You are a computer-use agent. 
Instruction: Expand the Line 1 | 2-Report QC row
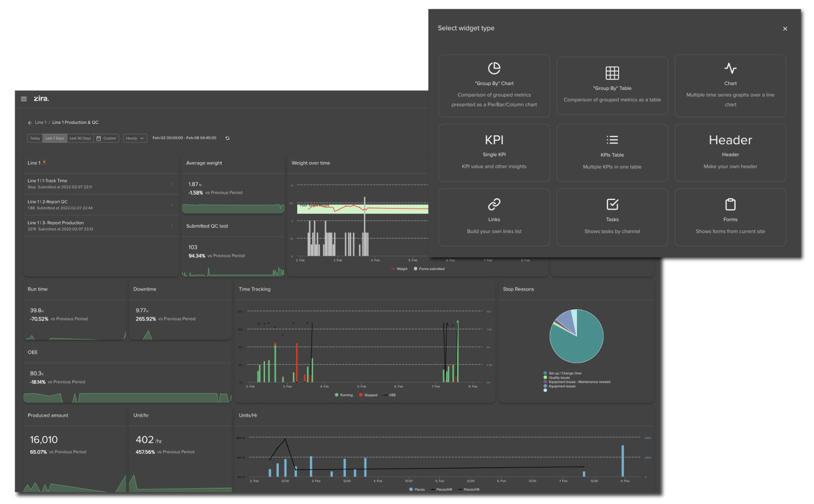[x=101, y=205]
